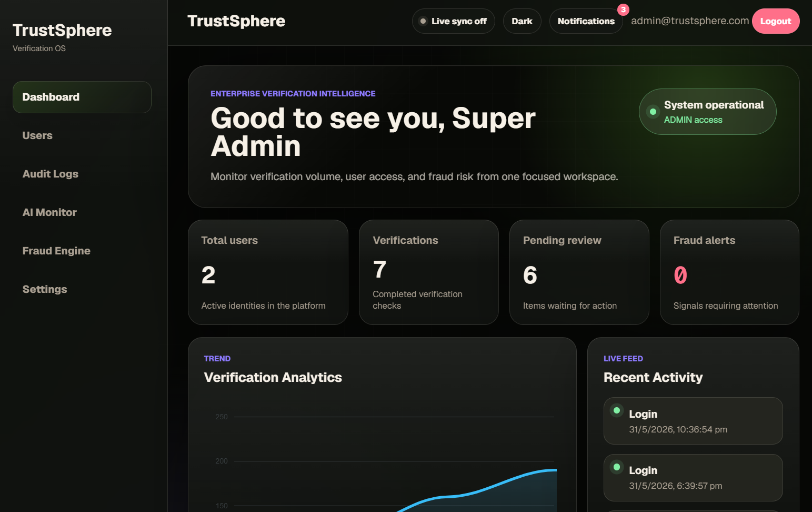Select Login activity at 10:36:54 pm

693,421
